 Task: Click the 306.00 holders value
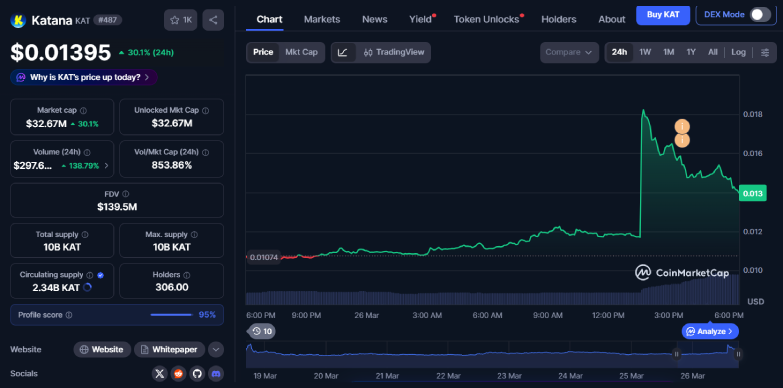(171, 288)
